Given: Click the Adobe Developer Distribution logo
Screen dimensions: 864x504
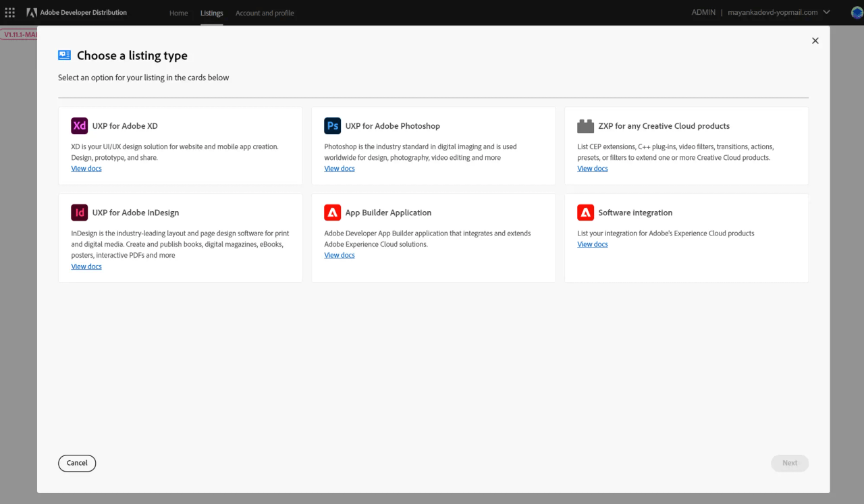Looking at the screenshot, I should [x=32, y=13].
